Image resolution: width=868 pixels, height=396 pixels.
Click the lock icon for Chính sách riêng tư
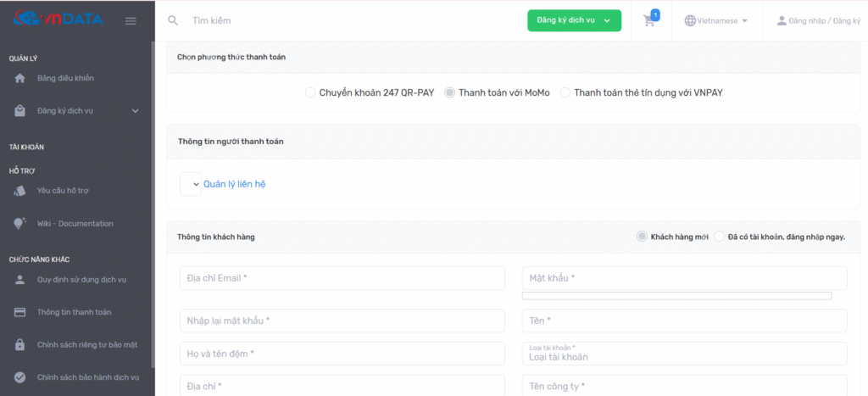tap(20, 345)
